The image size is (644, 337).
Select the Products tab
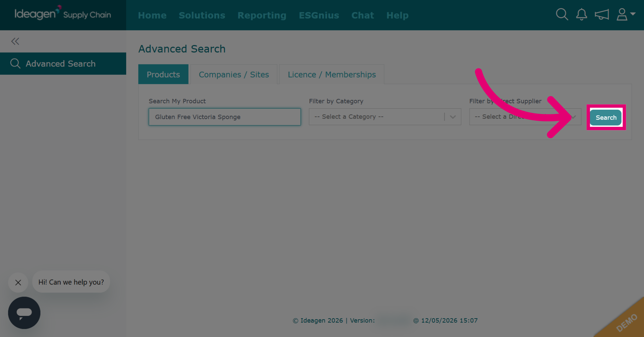(x=163, y=74)
